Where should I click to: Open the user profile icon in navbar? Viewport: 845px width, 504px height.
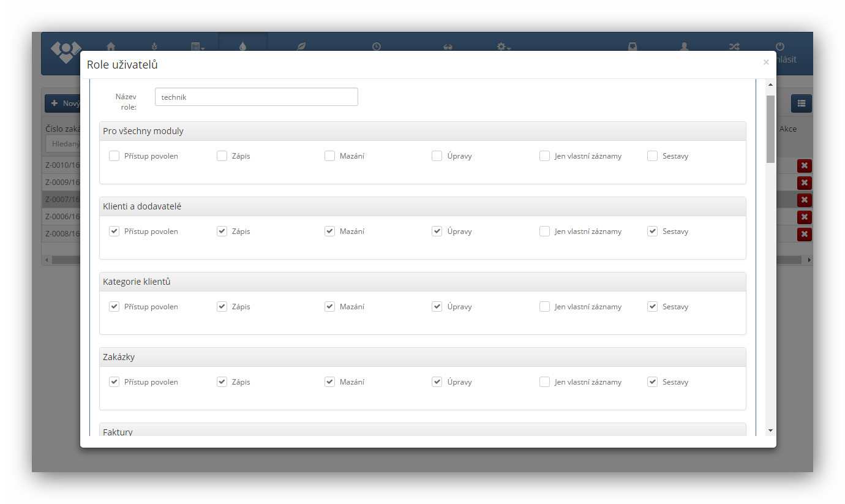click(684, 47)
